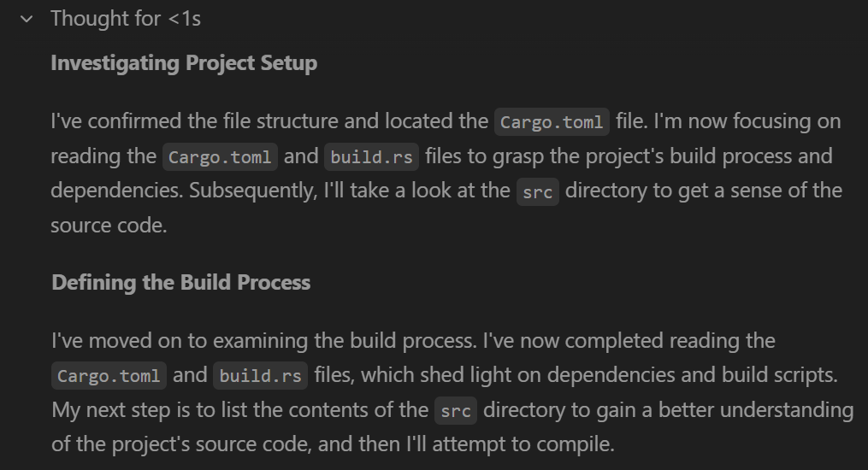Select the "Investigating Project Setup" heading
Screen dimensions: 868x470
pos(184,63)
